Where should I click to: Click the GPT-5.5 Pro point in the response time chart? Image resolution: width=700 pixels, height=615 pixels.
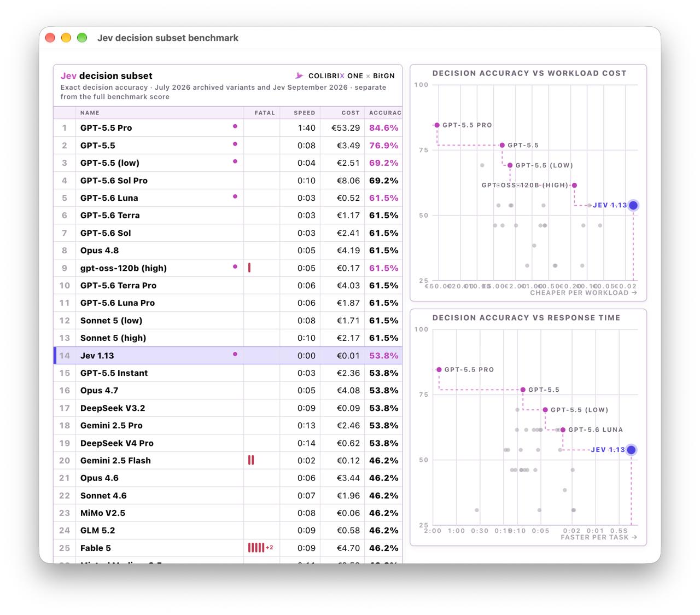coord(439,370)
